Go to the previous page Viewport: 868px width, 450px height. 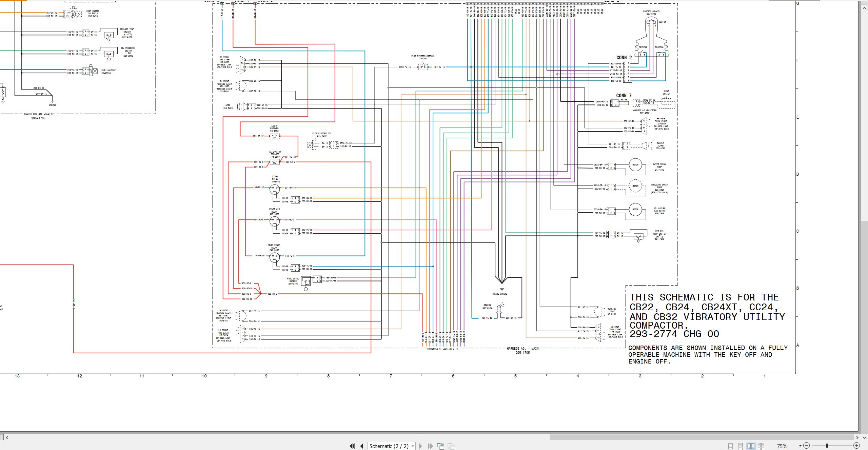362,446
